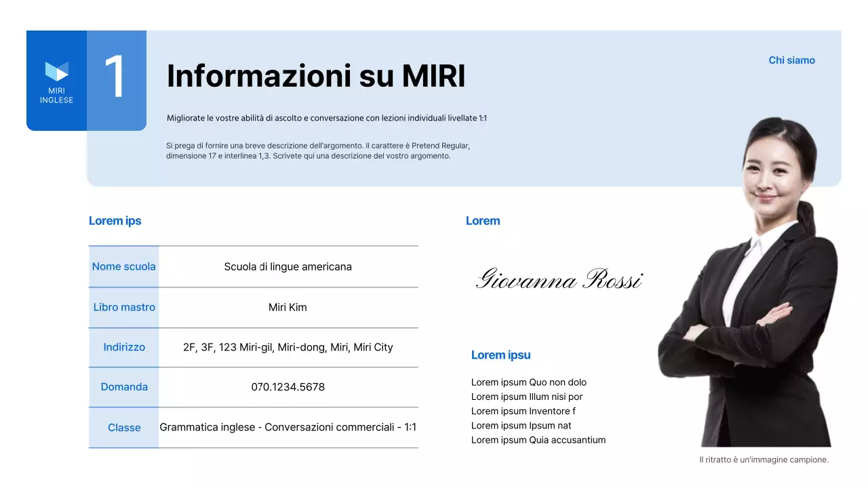Select the 'Giovanna Rossi' signature
The width and height of the screenshot is (868, 488).
(559, 279)
